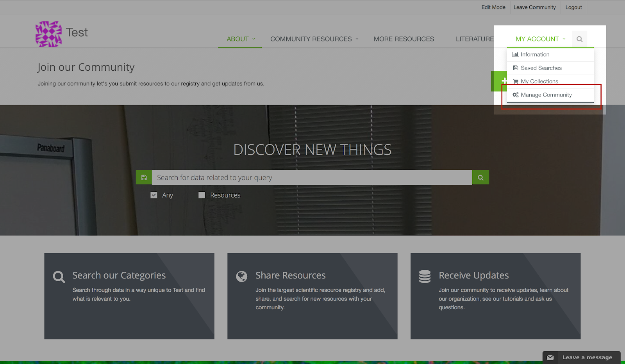The image size is (625, 364).
Task: Click the Share Resources globe icon
Action: pyautogui.click(x=242, y=277)
